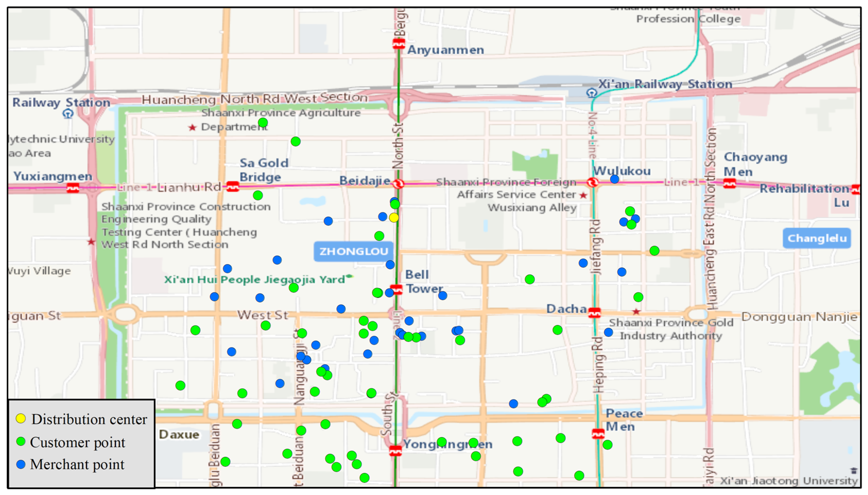Click the Beidajie interchange station icon
The height and width of the screenshot is (495, 868).
pos(398,184)
